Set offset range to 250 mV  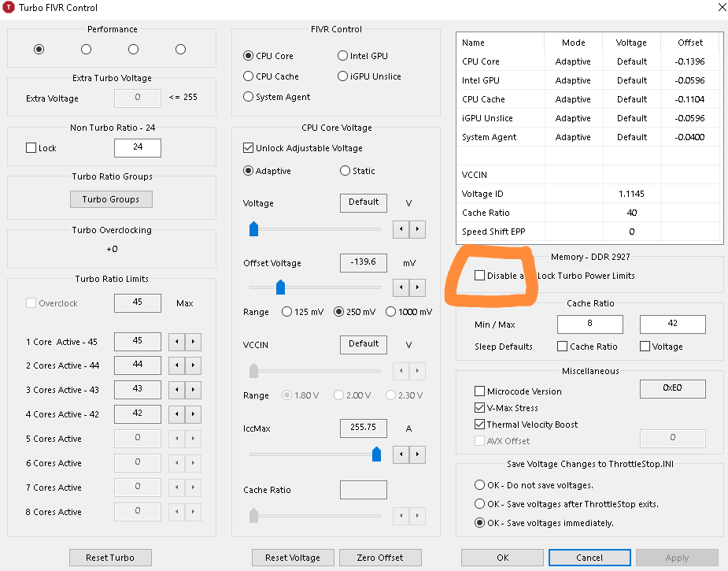pos(355,312)
